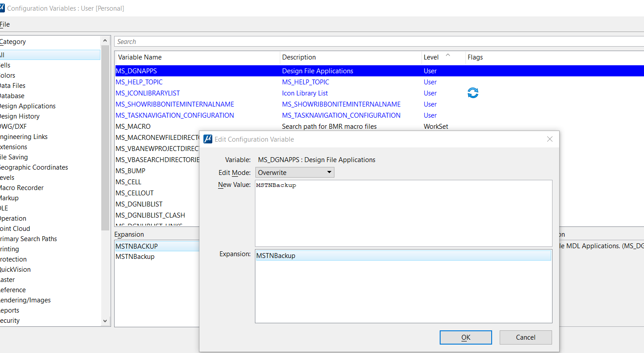Select the Raster category

tap(7, 280)
